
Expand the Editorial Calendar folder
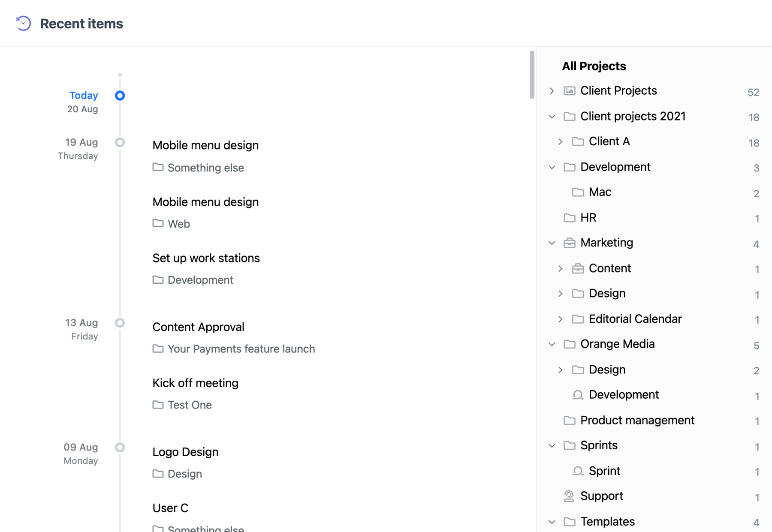click(560, 319)
